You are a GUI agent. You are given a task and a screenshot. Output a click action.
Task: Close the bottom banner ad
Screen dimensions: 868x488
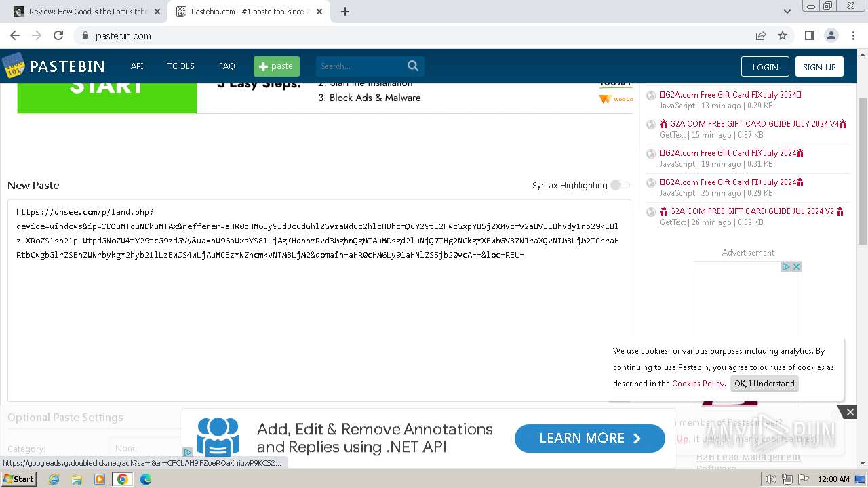coord(850,412)
